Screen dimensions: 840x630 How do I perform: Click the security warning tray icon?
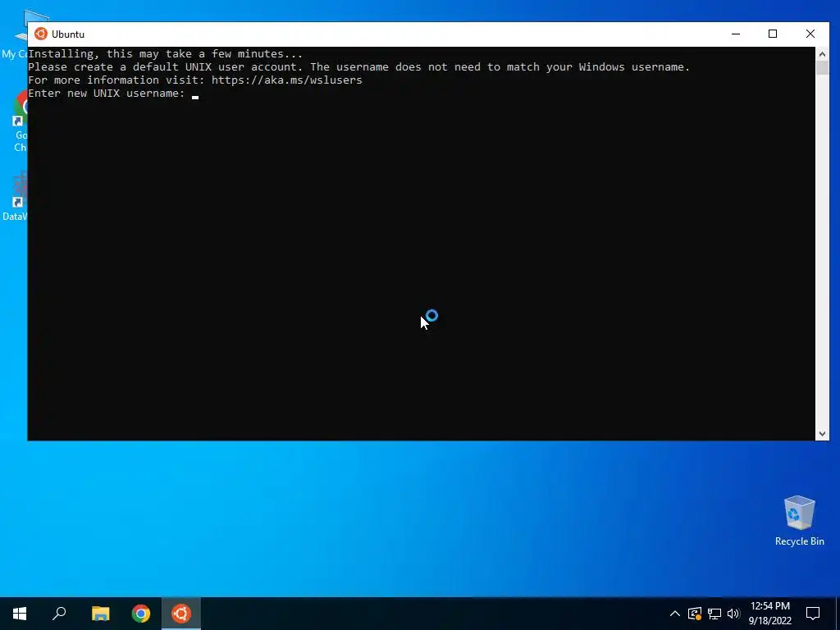click(x=695, y=614)
